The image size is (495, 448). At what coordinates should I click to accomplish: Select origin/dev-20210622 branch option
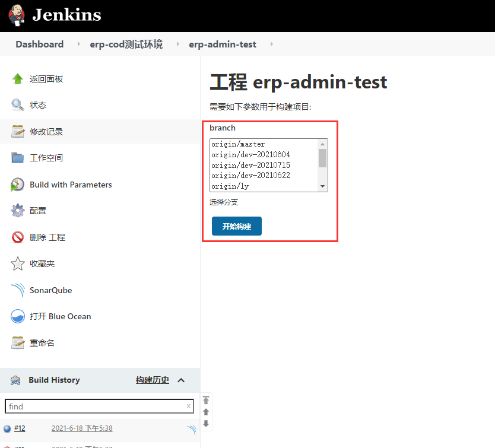click(x=250, y=176)
